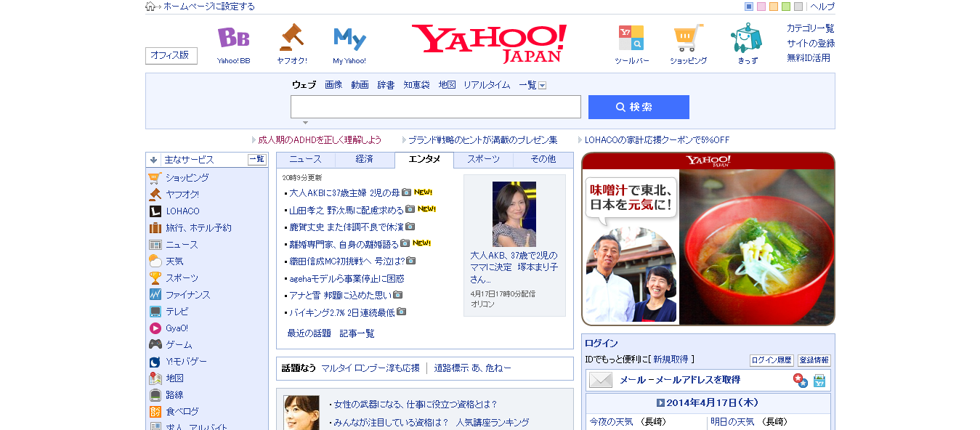980x430 pixels.
Task: Focus the main search input field
Action: 436,107
